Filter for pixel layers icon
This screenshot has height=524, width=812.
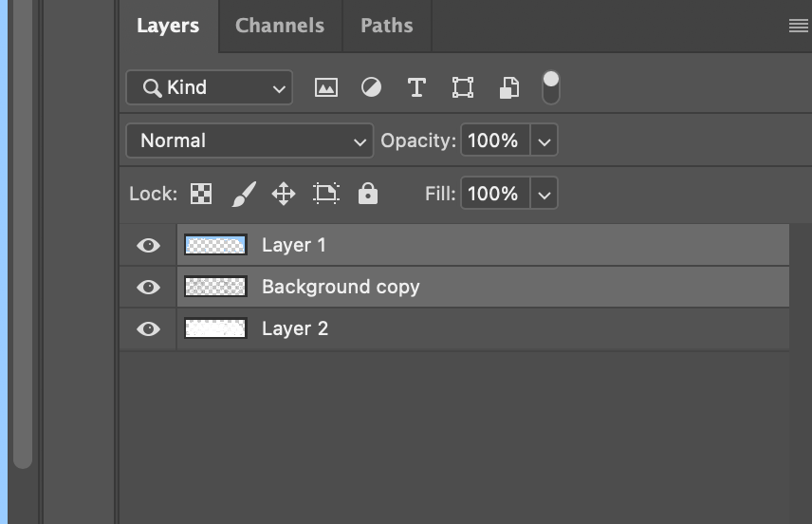[326, 87]
